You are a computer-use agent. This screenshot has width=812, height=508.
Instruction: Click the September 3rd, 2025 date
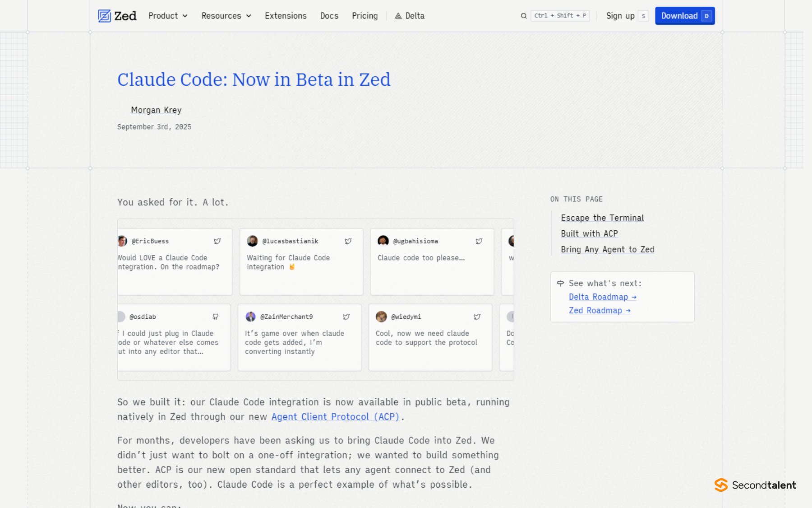(154, 127)
